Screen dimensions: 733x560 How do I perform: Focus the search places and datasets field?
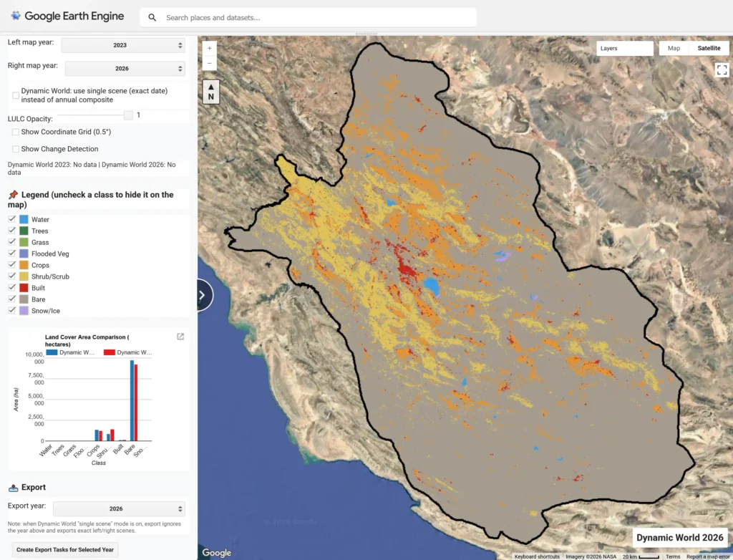(308, 18)
